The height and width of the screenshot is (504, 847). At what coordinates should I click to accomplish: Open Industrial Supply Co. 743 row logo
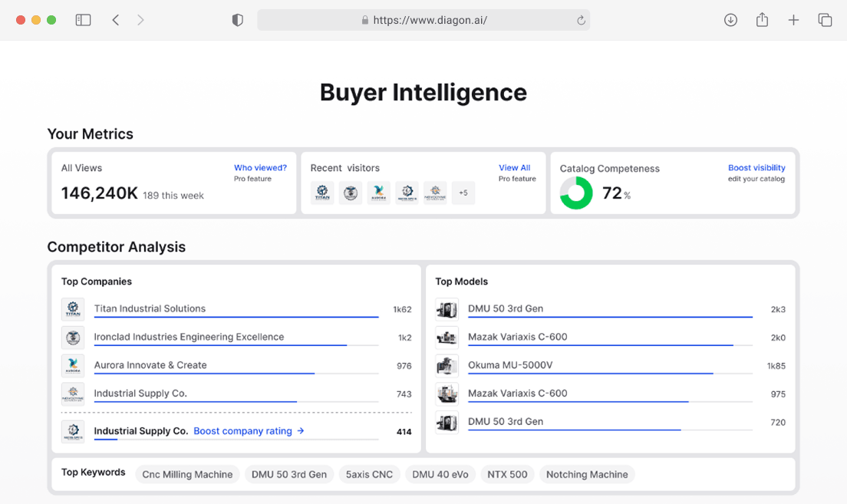coord(73,394)
